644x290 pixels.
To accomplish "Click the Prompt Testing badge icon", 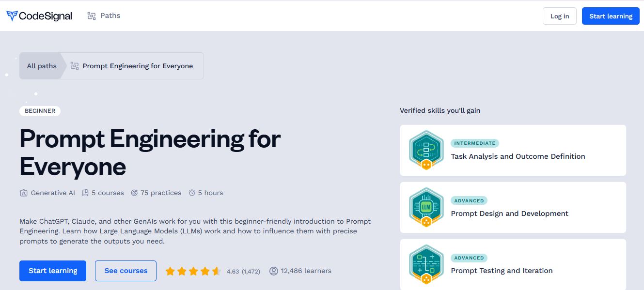I will pos(426,265).
